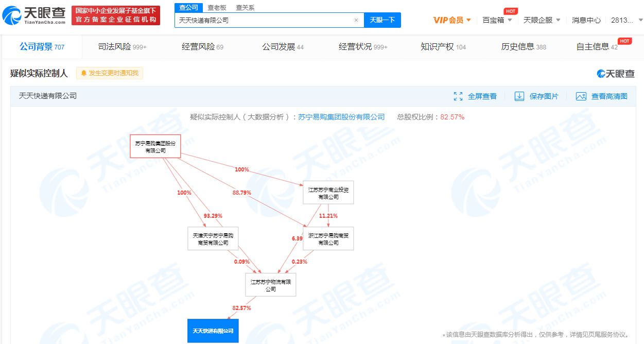Open the 自主信息 tab

coord(597,47)
